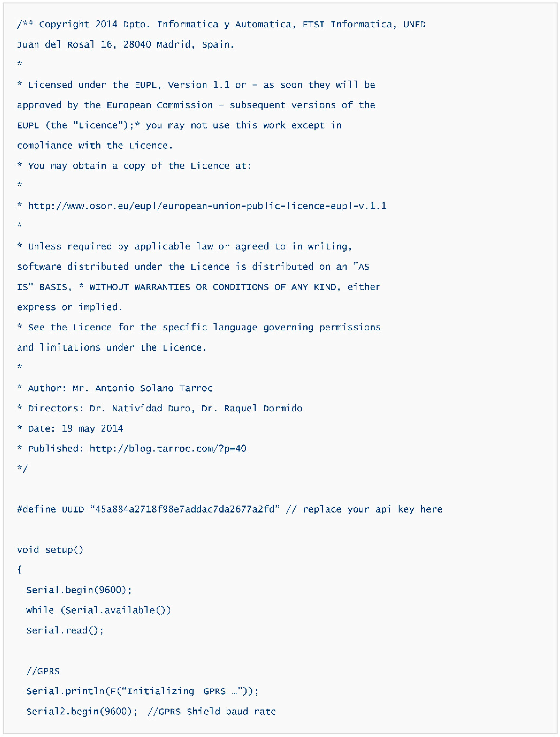Click the "Serial2.begin(9600);" call
Viewport: 560px width, 737px height.
(82, 712)
